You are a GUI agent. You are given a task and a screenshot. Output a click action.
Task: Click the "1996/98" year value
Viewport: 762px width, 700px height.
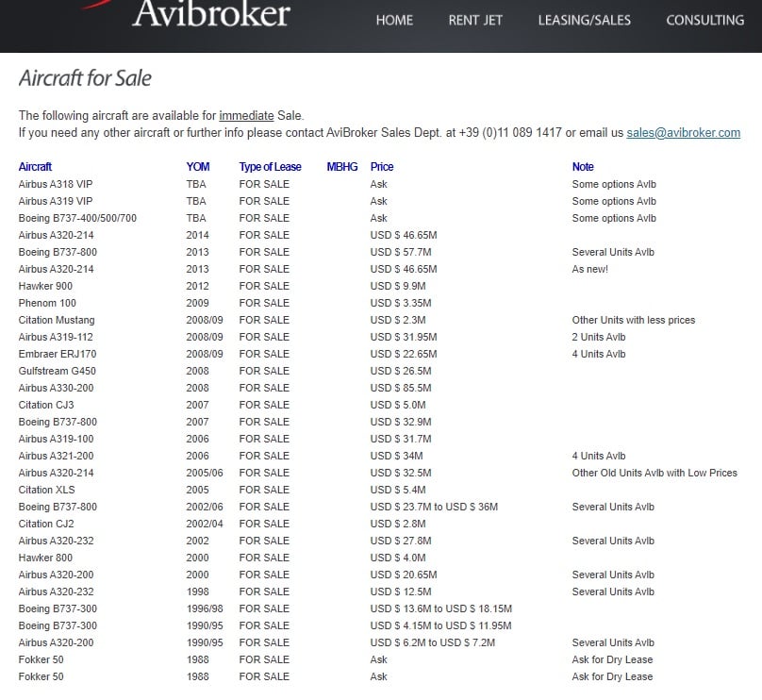[x=205, y=609]
